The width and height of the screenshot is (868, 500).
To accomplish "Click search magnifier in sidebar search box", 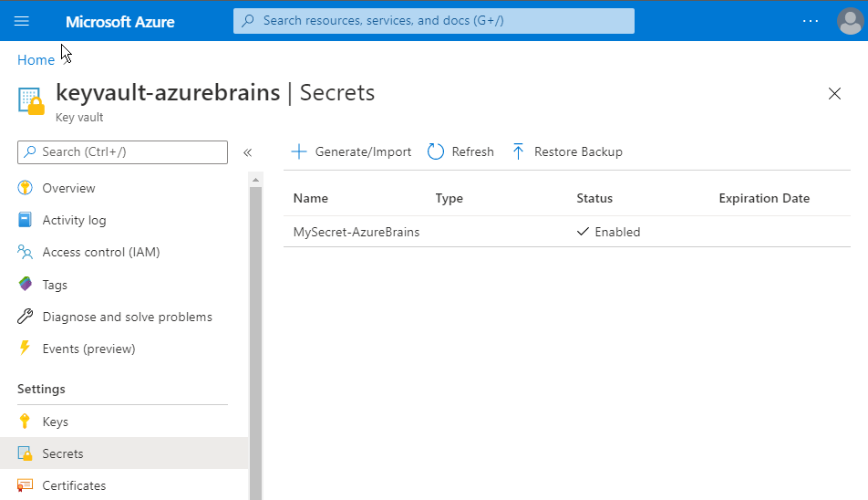I will click(x=30, y=151).
